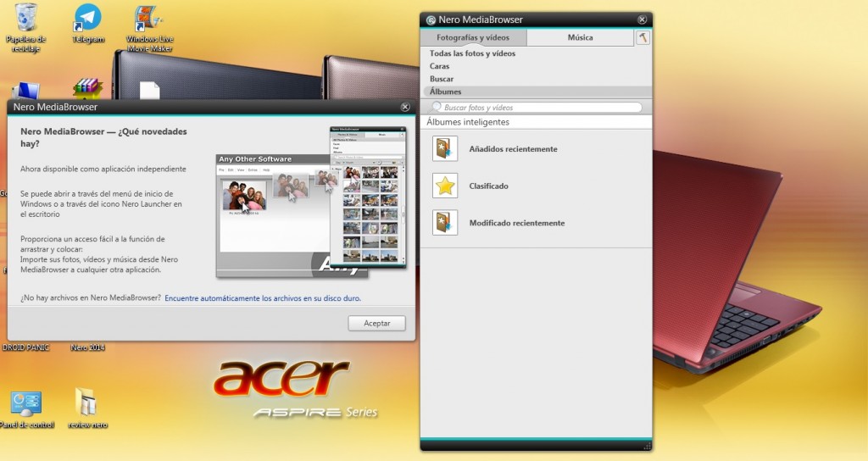Image resolution: width=868 pixels, height=461 pixels.
Task: Click the magnifier icon in the search box
Action: tap(437, 108)
